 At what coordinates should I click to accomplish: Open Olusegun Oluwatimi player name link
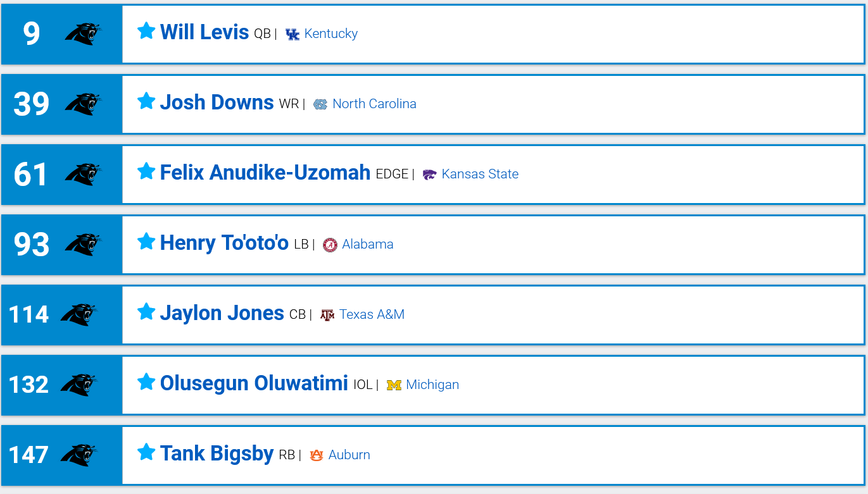coord(254,383)
